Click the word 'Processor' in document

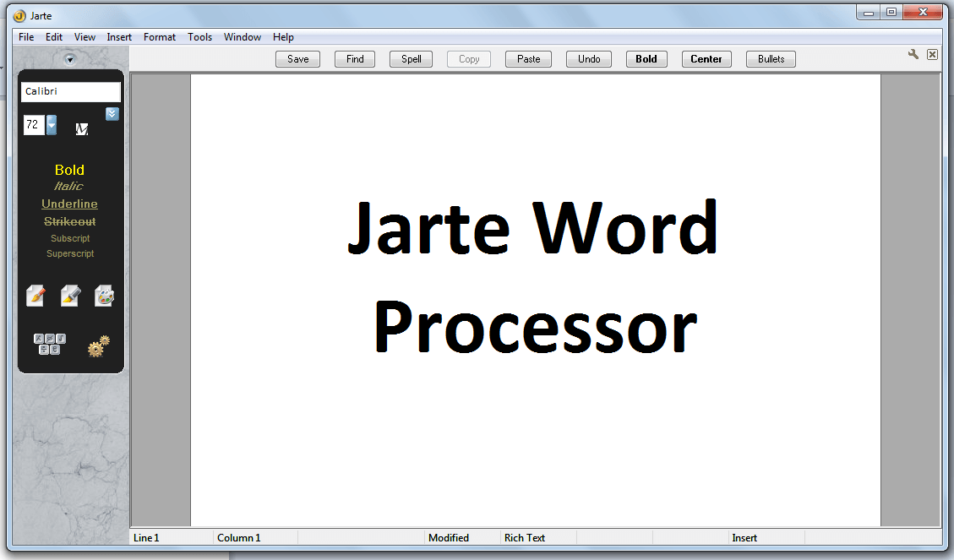coord(536,327)
